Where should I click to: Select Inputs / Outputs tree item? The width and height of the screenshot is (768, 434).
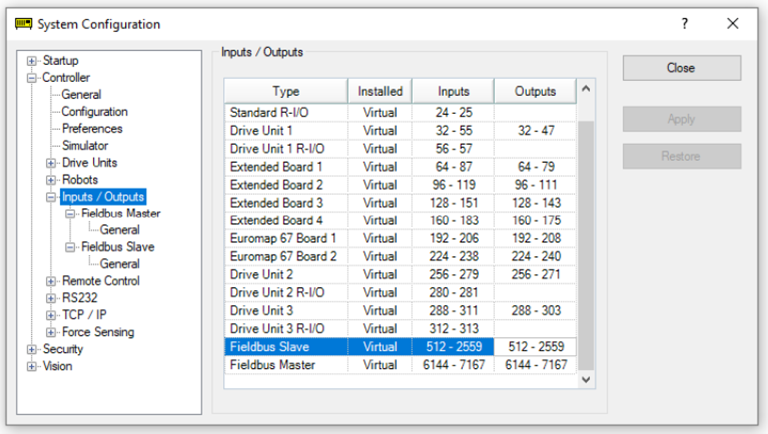click(103, 197)
